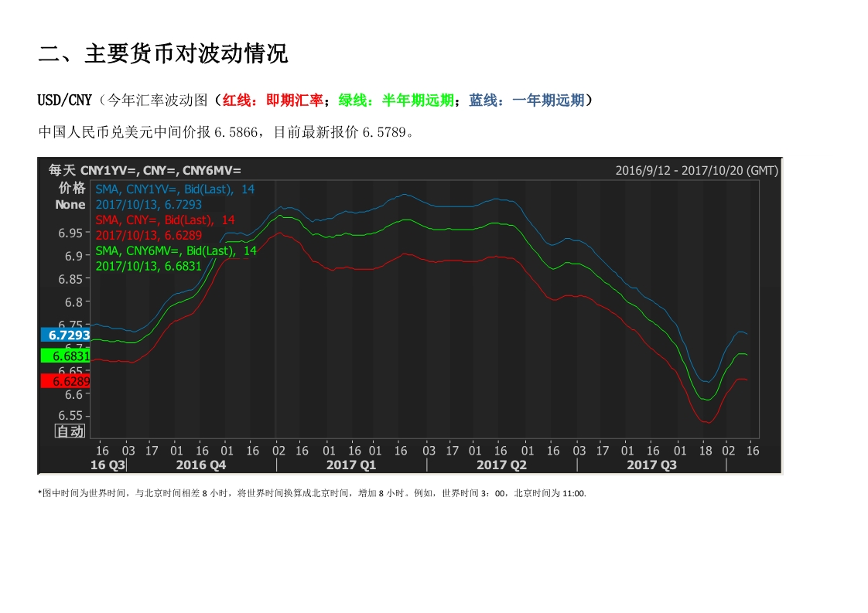The height and width of the screenshot is (613, 868).
Task: Click the blue 6.7293 price tag
Action: pyautogui.click(x=65, y=335)
